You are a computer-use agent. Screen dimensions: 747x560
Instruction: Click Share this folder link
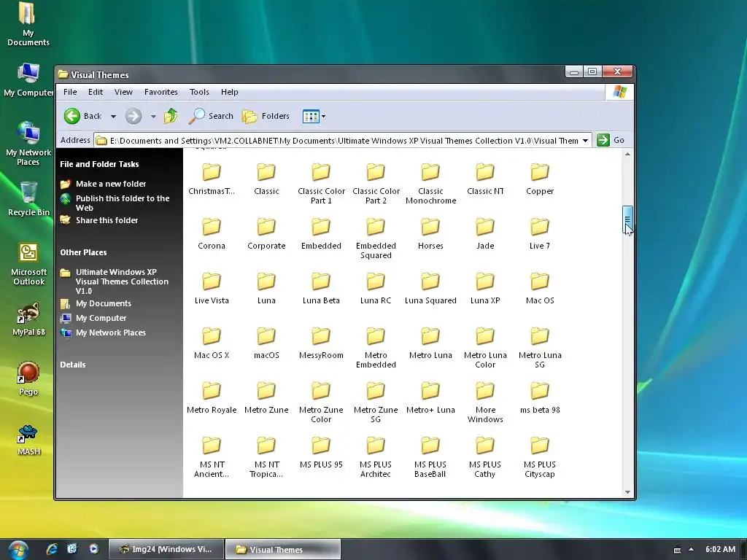point(107,220)
